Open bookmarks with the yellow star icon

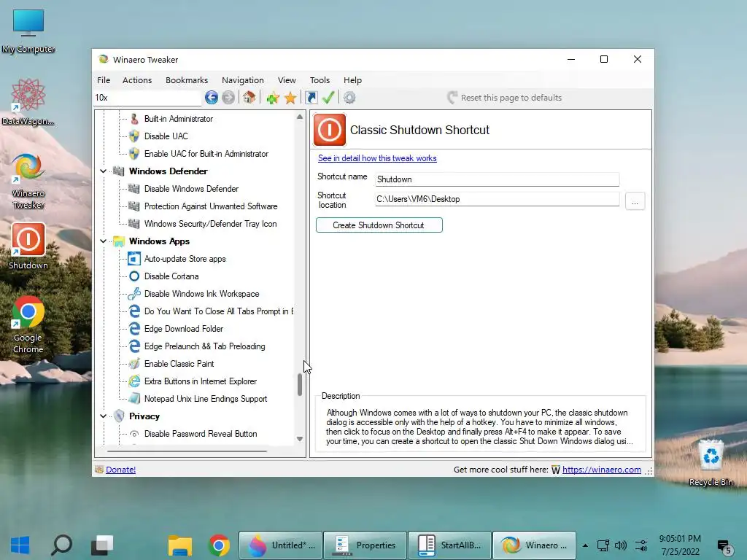click(x=290, y=98)
